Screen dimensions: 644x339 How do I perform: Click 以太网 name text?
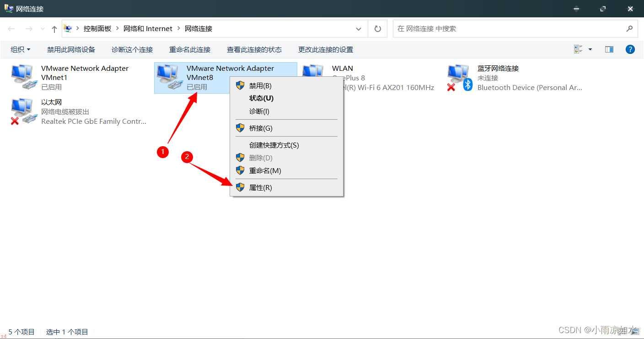click(x=51, y=102)
